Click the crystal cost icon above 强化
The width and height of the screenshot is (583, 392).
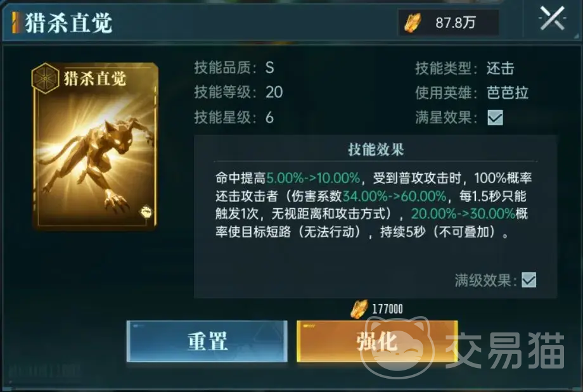point(359,309)
